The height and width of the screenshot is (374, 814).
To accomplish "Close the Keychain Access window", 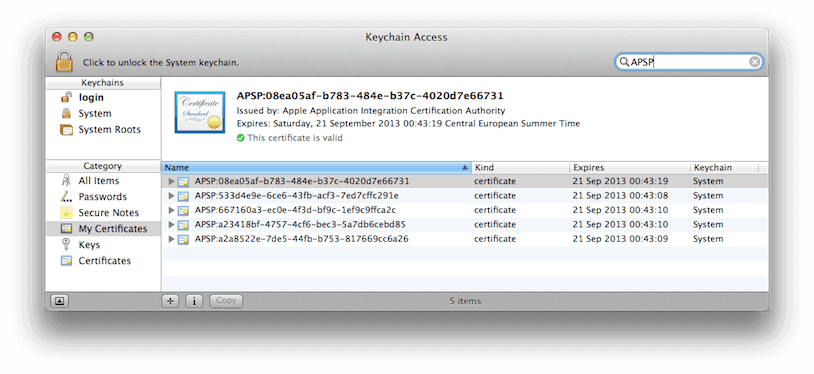I will [x=57, y=37].
